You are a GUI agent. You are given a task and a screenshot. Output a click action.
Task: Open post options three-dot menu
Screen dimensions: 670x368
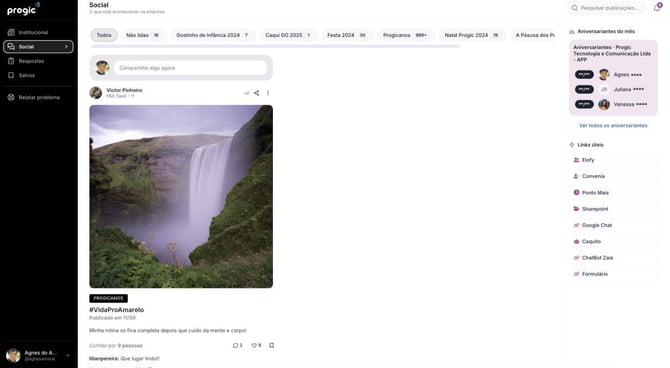(268, 93)
